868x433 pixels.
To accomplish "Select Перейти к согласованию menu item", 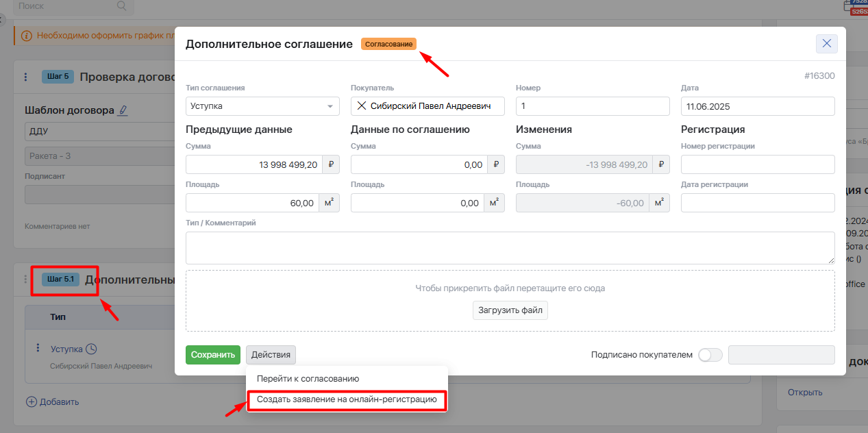I will (308, 379).
